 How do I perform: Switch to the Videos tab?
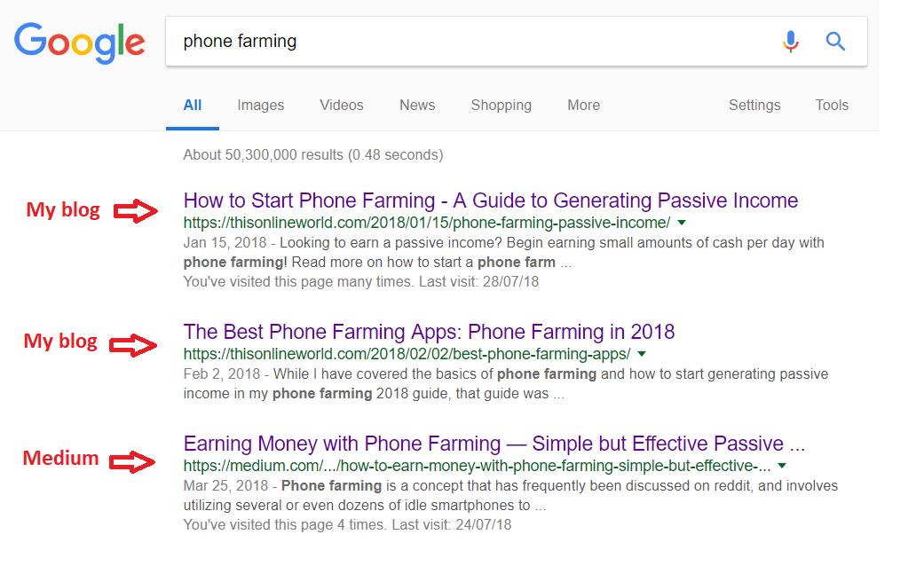click(x=342, y=105)
